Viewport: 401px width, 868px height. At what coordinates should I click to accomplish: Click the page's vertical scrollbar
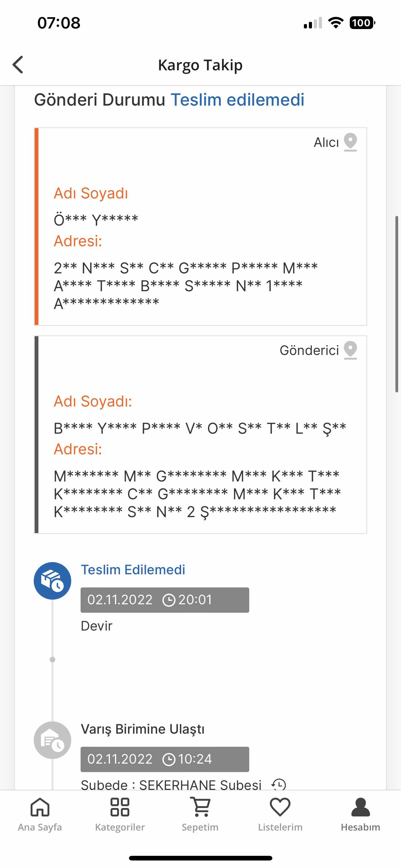(397, 304)
